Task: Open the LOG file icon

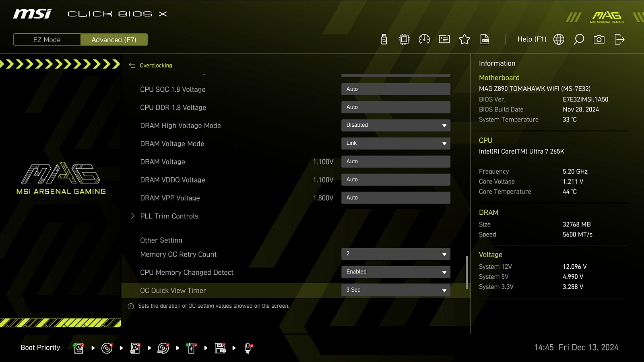Action: coord(485,39)
